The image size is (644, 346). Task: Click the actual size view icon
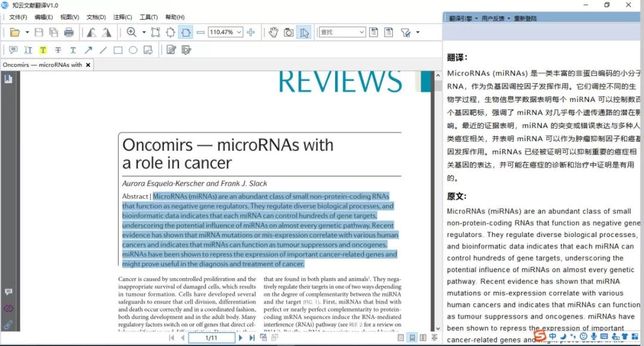click(171, 32)
